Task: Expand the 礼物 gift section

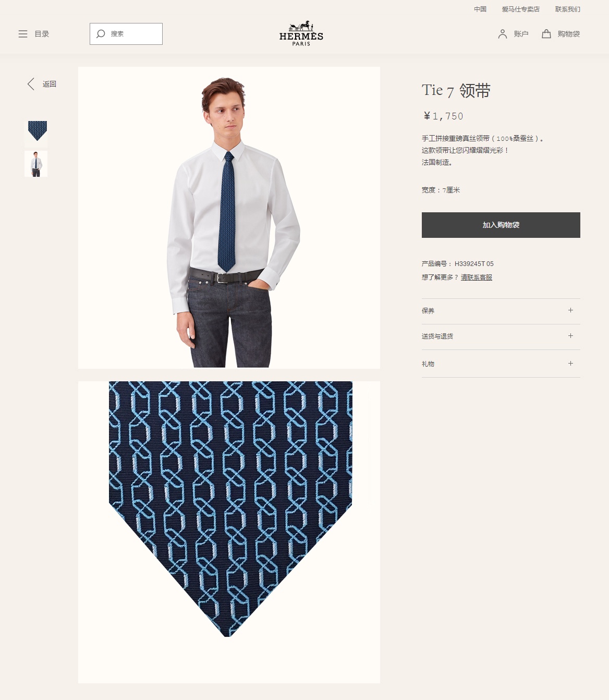Action: (x=501, y=364)
